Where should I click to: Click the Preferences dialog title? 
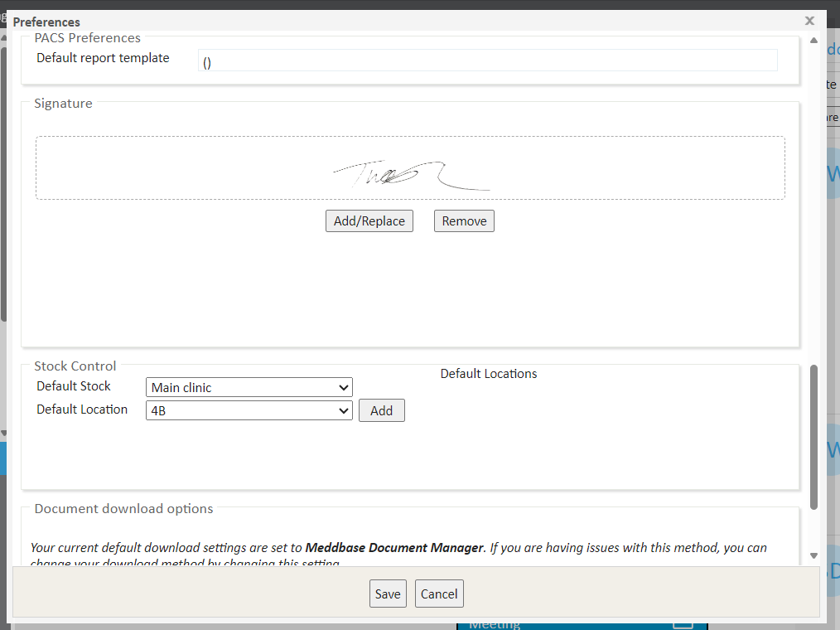click(46, 22)
